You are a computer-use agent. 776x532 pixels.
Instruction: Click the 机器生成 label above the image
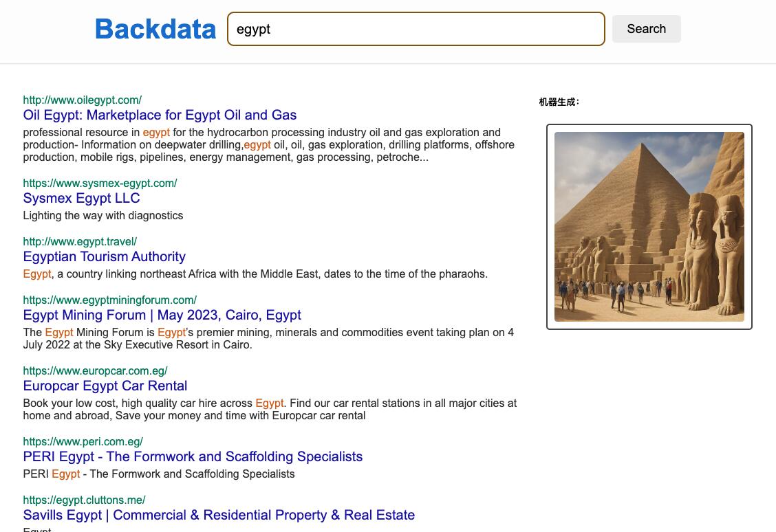coord(559,102)
